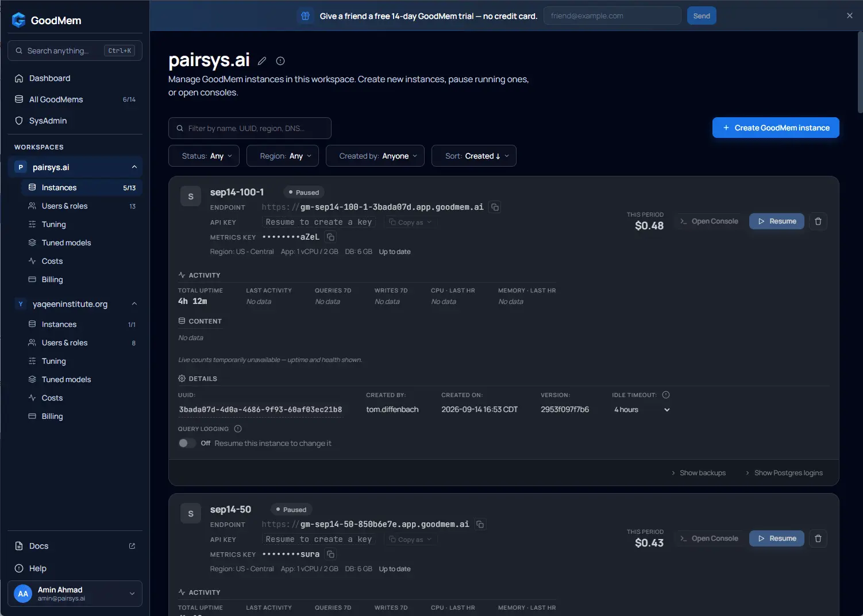Collapse the yaqeeninstitute.org workspace
This screenshot has height=616, width=863.
pos(134,304)
